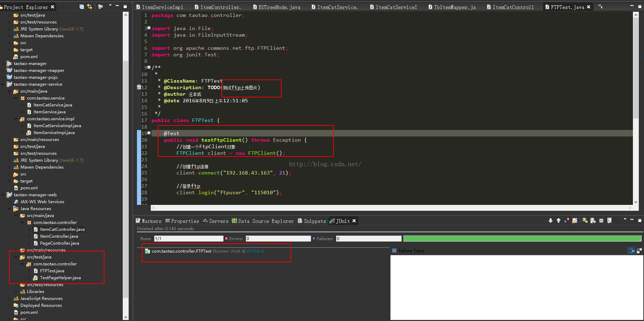The width and height of the screenshot is (644, 321).
Task: Click Maven Dependencies library icon at top
Action: [x=16, y=36]
